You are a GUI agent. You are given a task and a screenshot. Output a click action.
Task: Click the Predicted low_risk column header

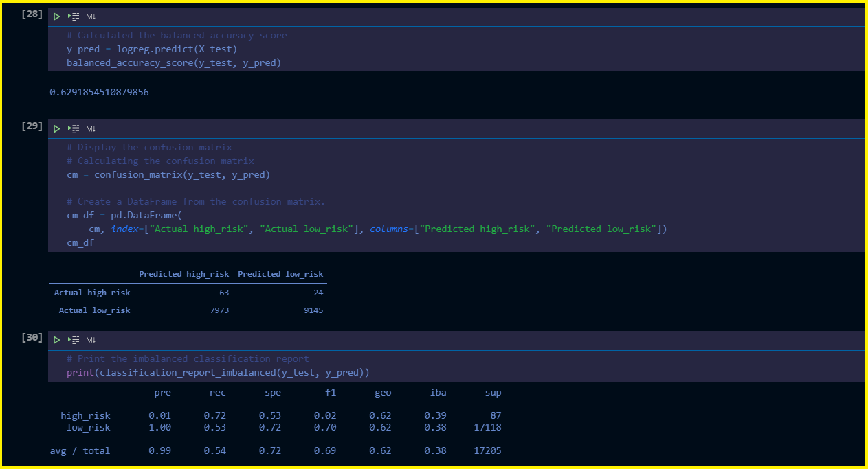pos(280,274)
